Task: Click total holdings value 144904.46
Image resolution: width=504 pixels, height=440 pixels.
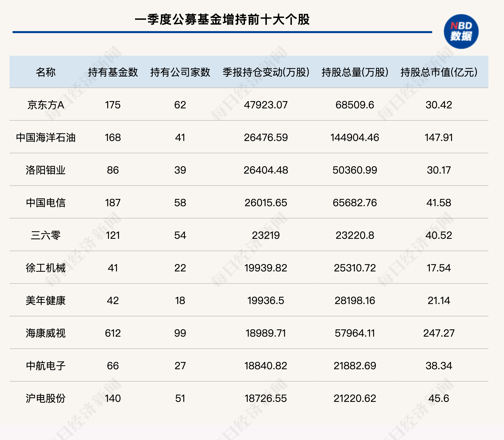Action: 355,137
